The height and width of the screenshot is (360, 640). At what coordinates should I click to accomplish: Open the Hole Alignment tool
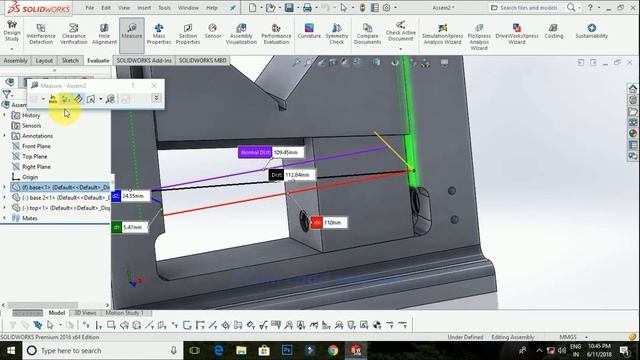(x=104, y=34)
